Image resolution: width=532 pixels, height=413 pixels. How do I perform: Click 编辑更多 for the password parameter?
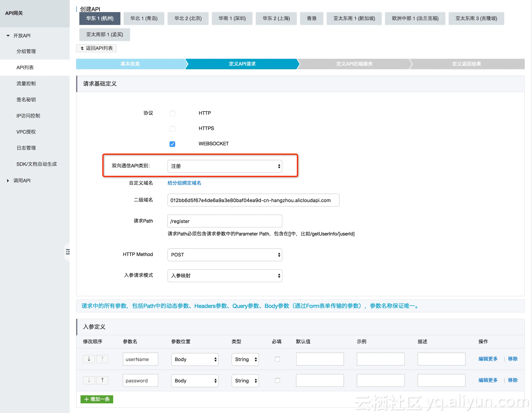[487, 380]
